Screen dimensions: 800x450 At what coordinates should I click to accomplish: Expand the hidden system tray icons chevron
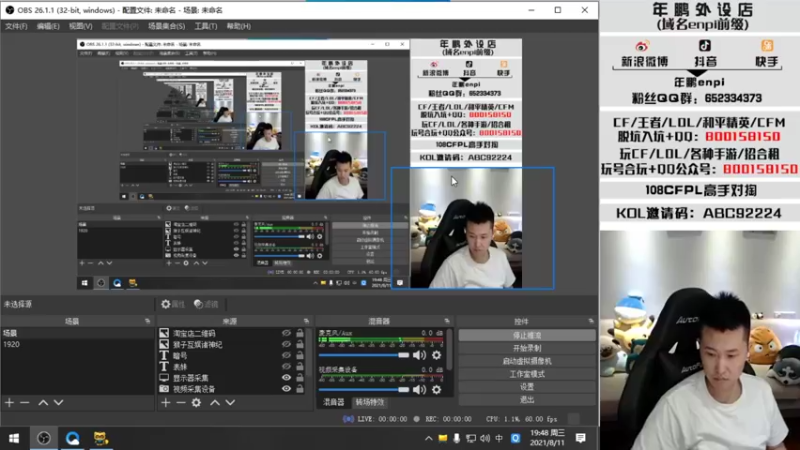429,438
